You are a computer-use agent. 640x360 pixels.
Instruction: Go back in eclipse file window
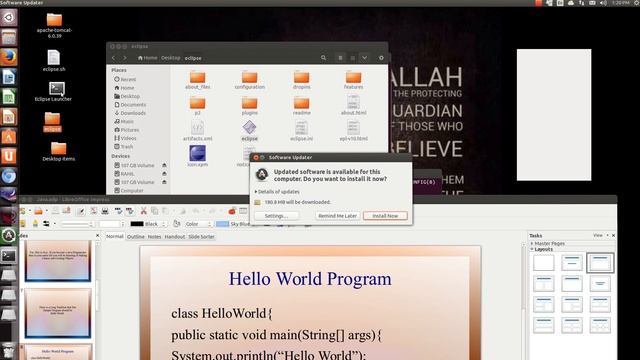(113, 58)
